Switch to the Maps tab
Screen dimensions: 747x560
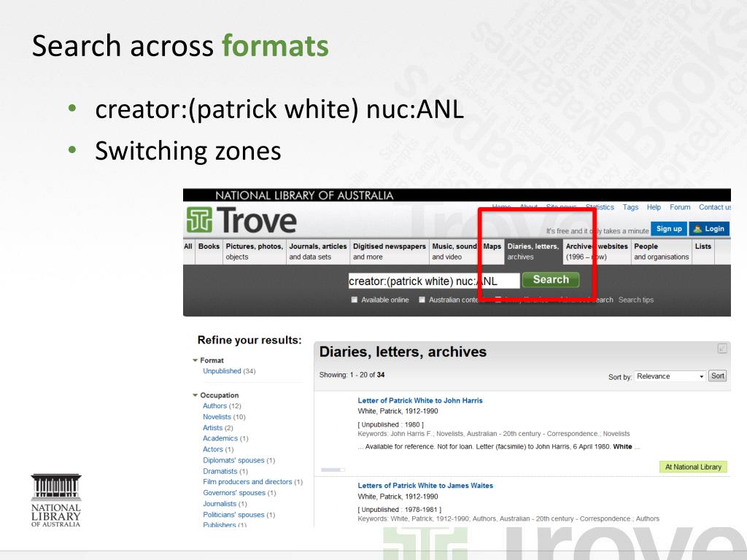pos(492,252)
